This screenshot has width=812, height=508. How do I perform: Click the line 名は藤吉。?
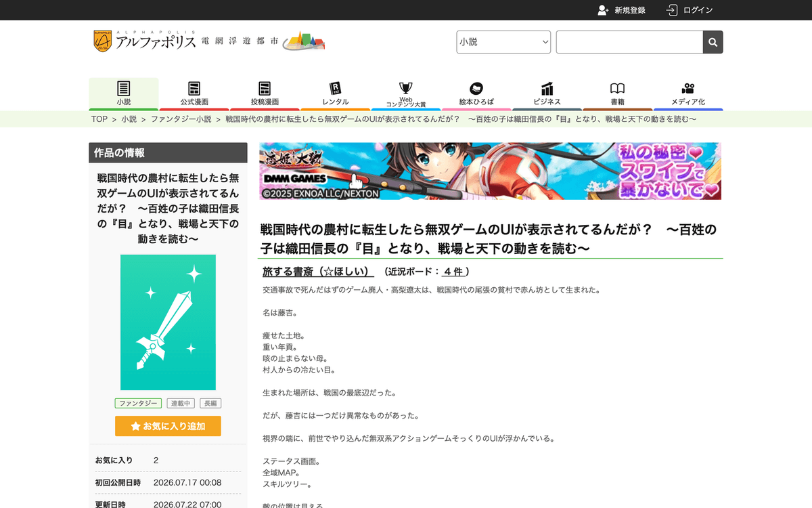(279, 313)
